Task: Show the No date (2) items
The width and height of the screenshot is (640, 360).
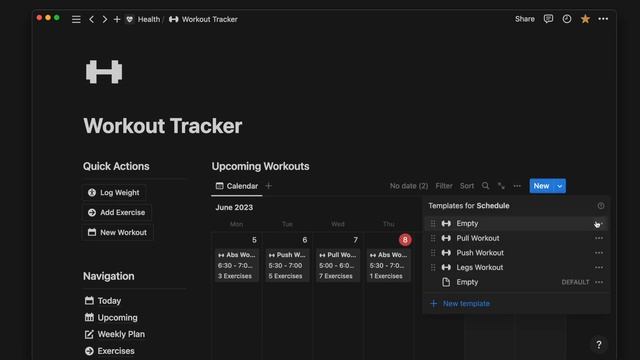Action: point(409,186)
